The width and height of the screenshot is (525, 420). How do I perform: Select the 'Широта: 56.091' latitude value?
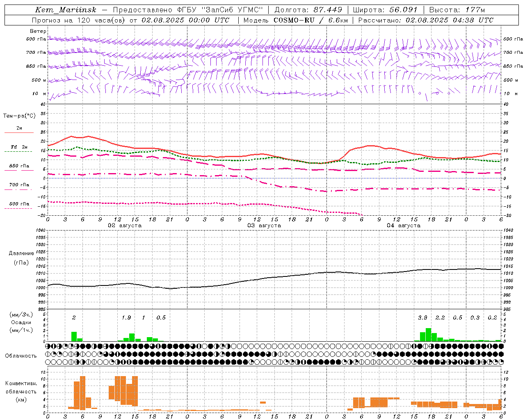[x=385, y=10]
